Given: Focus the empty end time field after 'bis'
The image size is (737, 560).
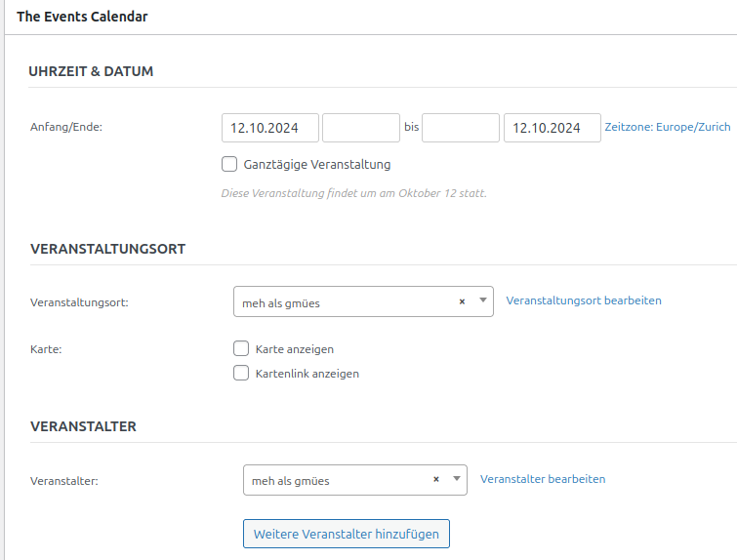Looking at the screenshot, I should coord(461,128).
